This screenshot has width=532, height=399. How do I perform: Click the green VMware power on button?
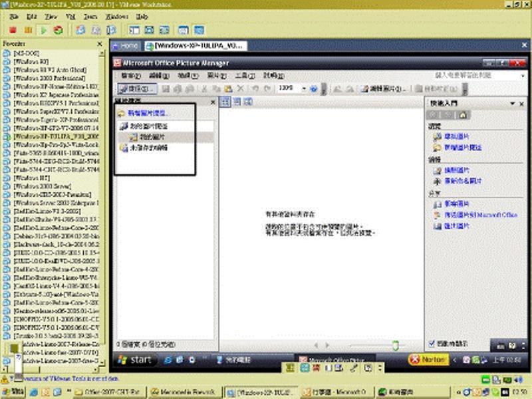[x=43, y=30]
